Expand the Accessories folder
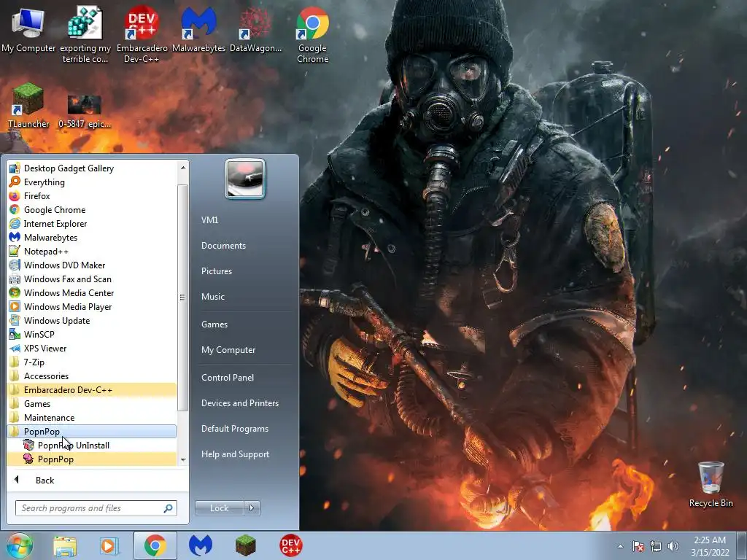This screenshot has width=747, height=560. point(92,376)
